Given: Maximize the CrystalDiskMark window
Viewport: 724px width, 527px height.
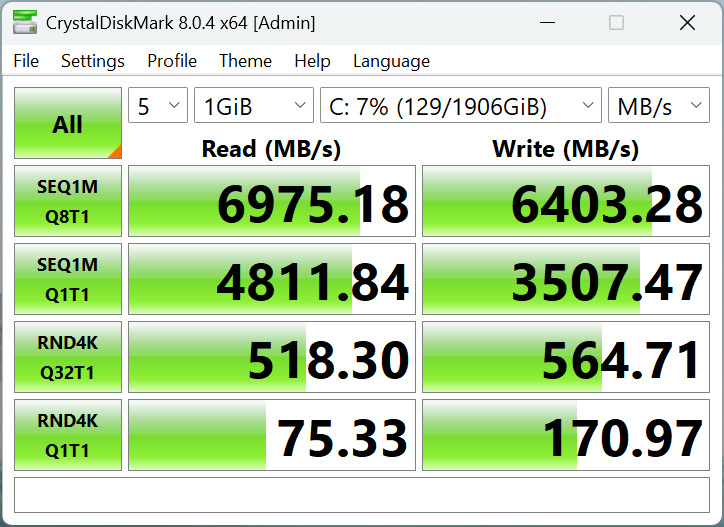Looking at the screenshot, I should click(616, 22).
